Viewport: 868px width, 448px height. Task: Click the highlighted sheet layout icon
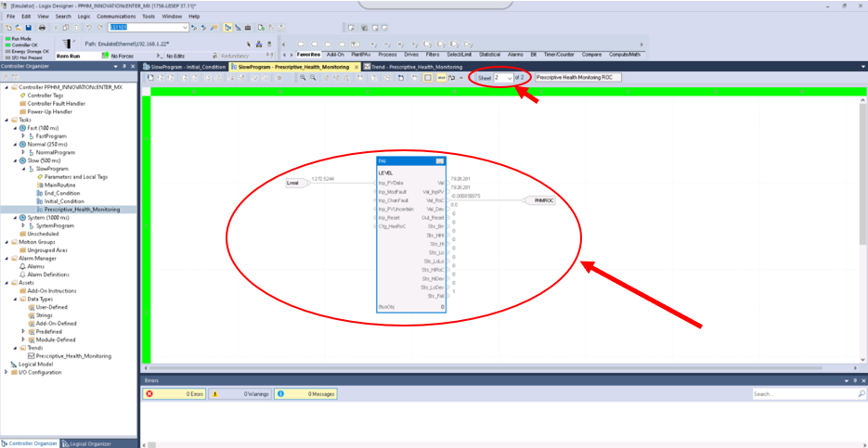(427, 77)
